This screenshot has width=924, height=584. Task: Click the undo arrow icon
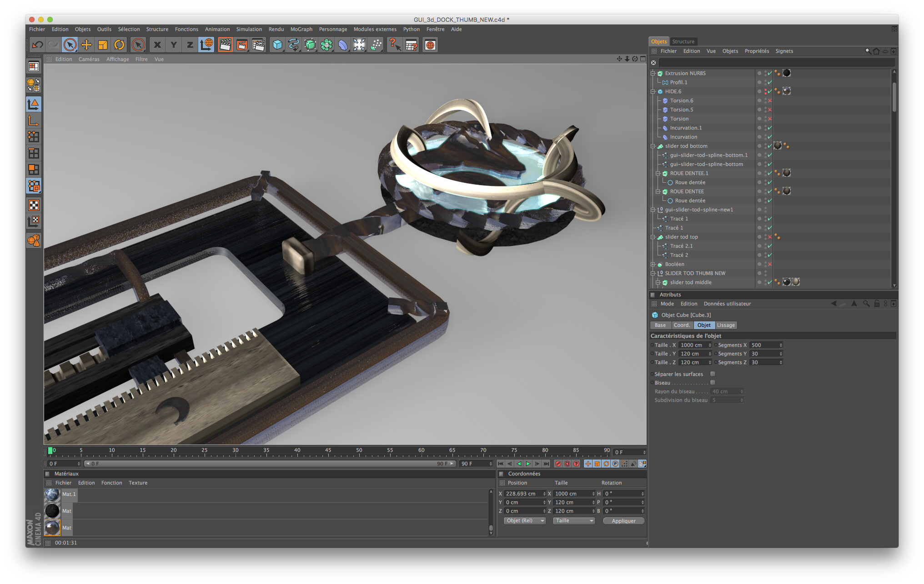click(37, 45)
